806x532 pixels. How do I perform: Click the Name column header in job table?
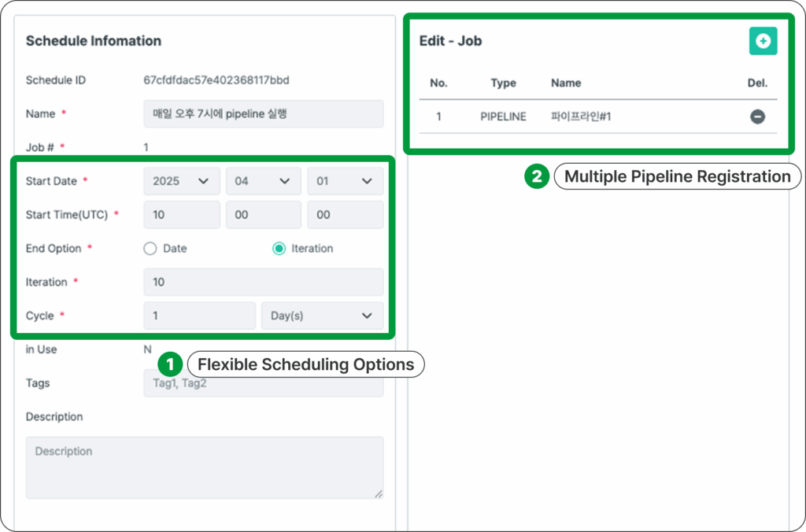click(566, 83)
